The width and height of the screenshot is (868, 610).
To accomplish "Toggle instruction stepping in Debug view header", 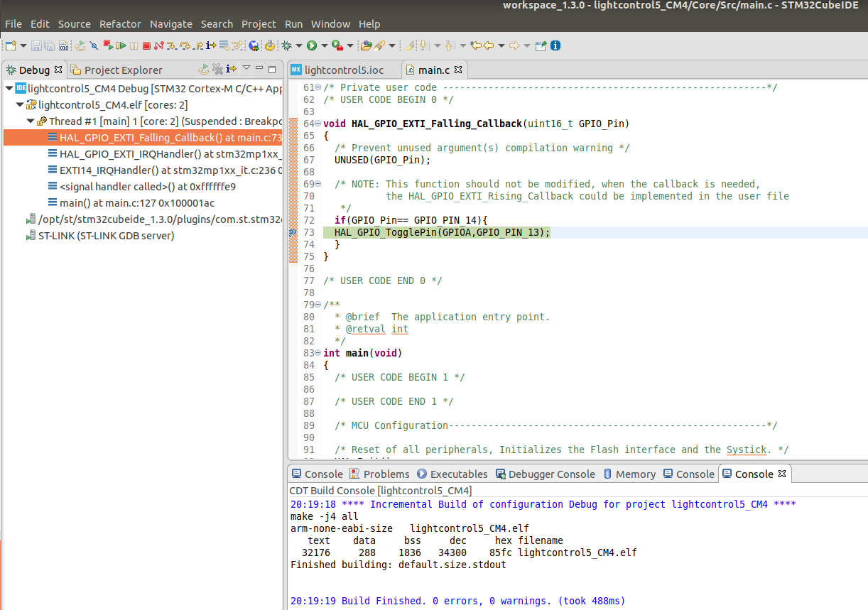I will [231, 69].
